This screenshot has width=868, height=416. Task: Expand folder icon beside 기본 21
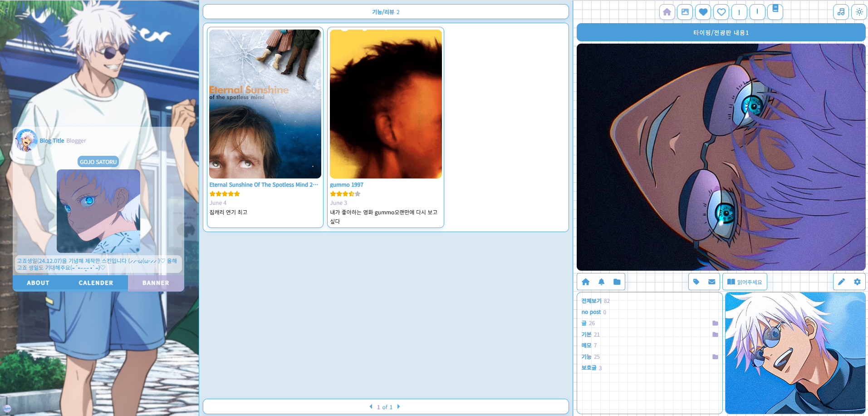click(715, 335)
